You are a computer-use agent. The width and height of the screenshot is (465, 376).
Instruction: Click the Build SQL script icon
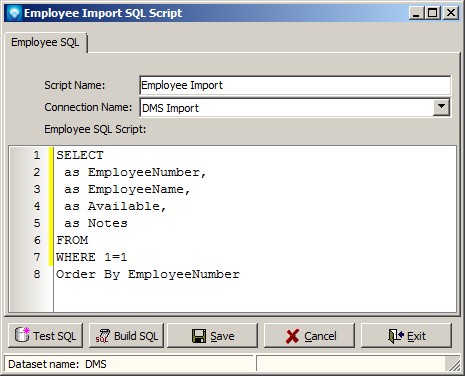pyautogui.click(x=103, y=336)
